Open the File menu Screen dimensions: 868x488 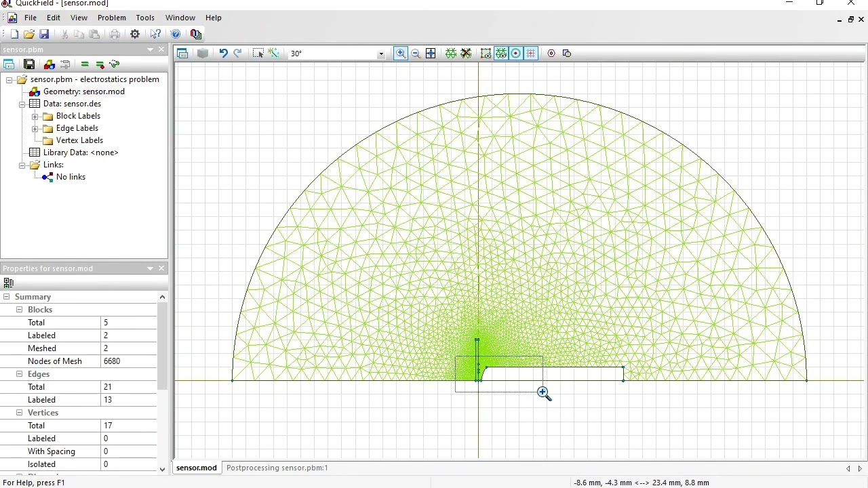click(31, 18)
